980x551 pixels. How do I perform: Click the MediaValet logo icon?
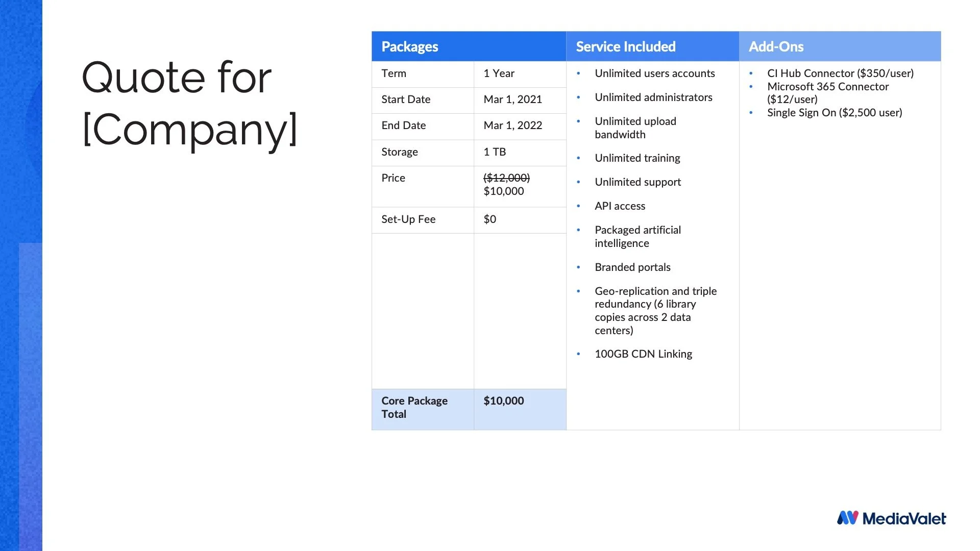(847, 518)
